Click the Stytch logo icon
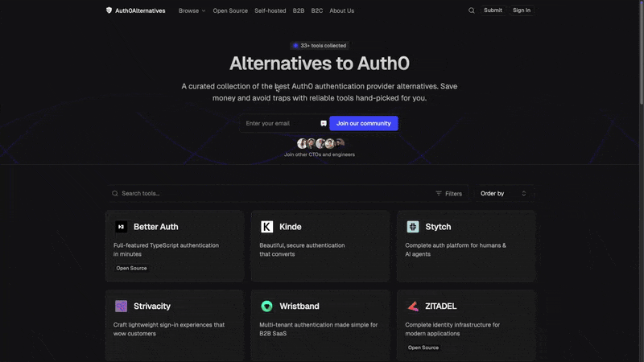Image resolution: width=644 pixels, height=362 pixels. (x=413, y=227)
